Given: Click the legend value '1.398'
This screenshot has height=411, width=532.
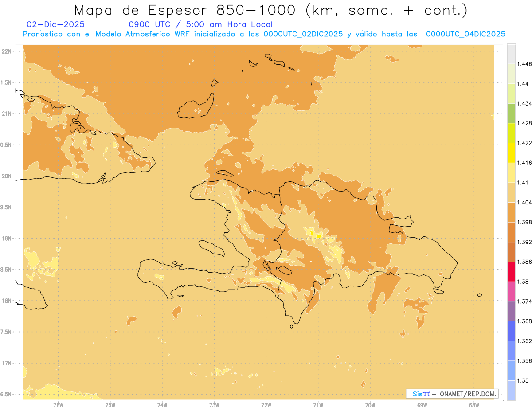Looking at the screenshot, I should 524,222.
